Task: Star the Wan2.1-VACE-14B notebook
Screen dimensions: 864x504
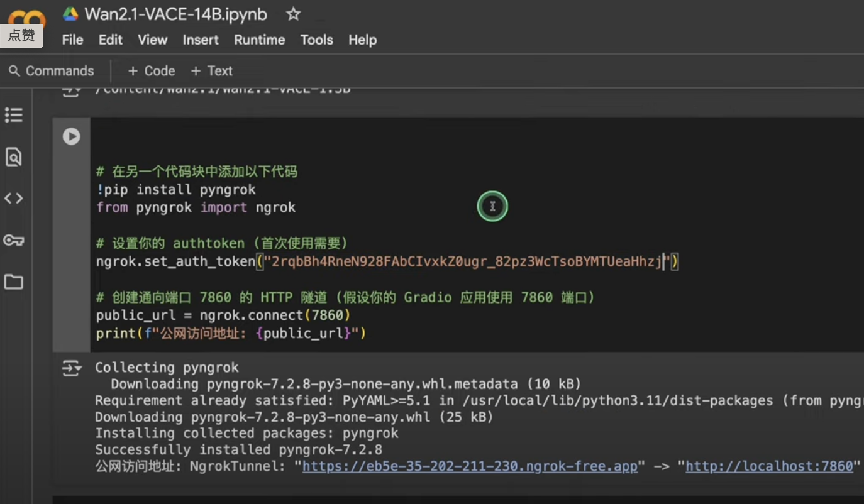Action: pos(293,14)
